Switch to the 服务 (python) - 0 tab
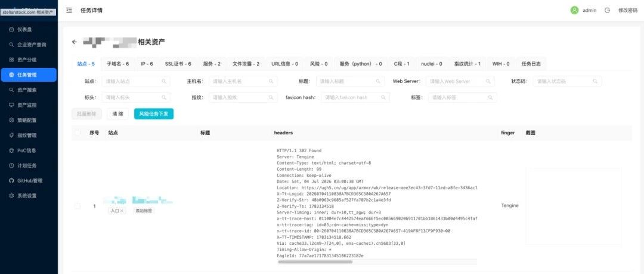 click(x=361, y=64)
